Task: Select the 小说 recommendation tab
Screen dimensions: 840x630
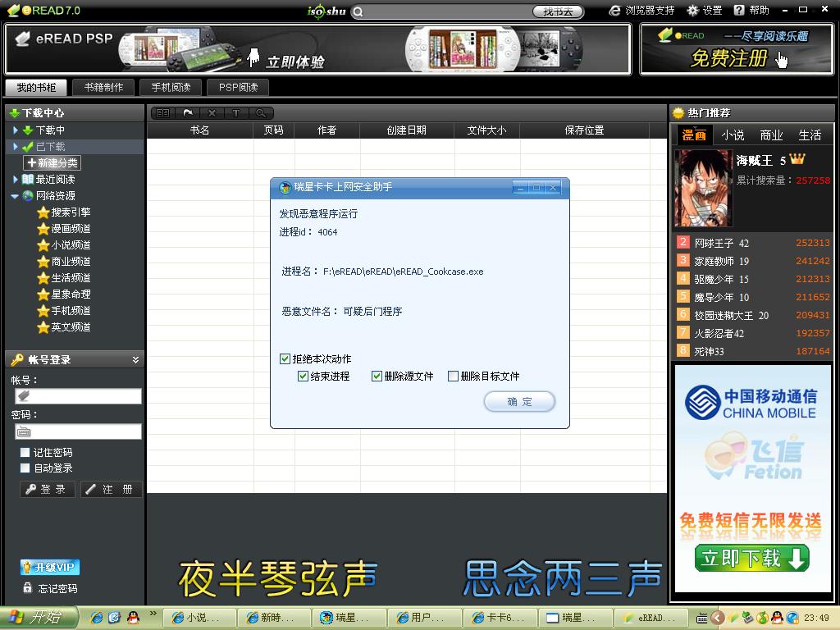Action: click(733, 135)
